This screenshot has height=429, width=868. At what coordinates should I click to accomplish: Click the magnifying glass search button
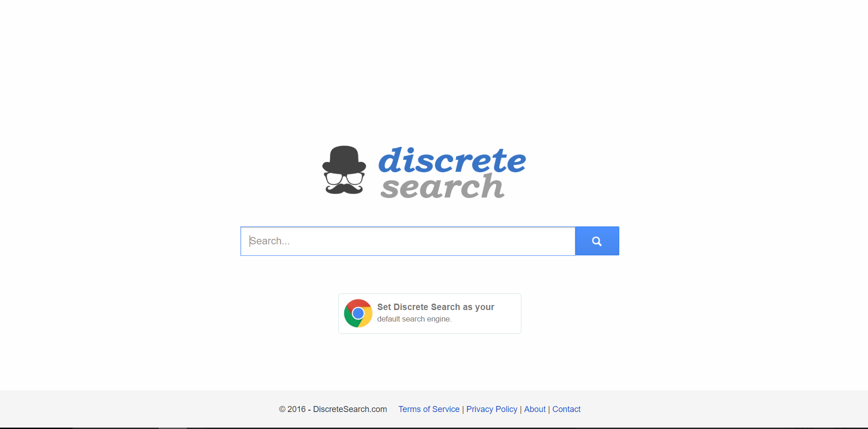[x=597, y=241]
